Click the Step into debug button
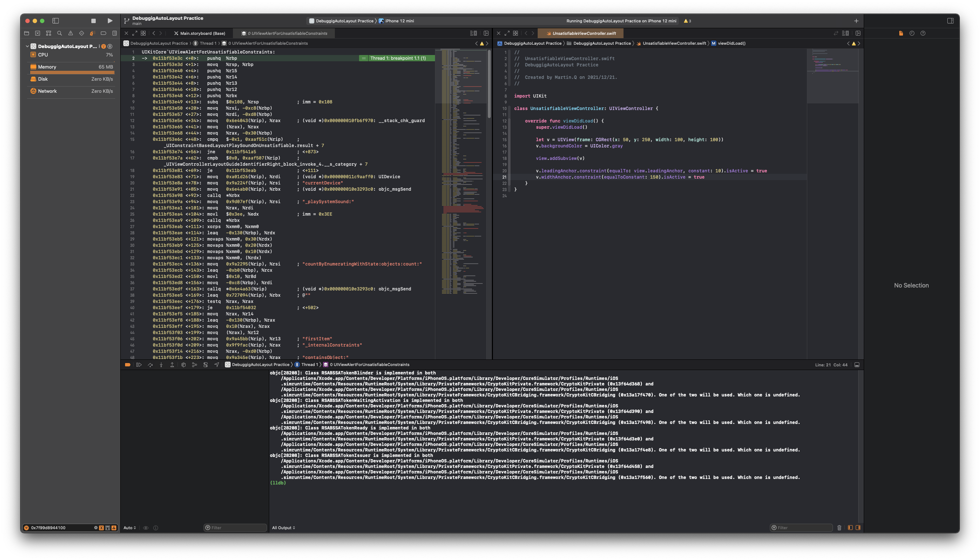The height and width of the screenshot is (560, 980). pos(161,365)
